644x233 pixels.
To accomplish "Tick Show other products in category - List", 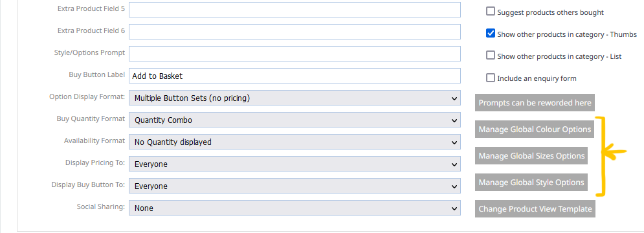I will click(x=491, y=55).
